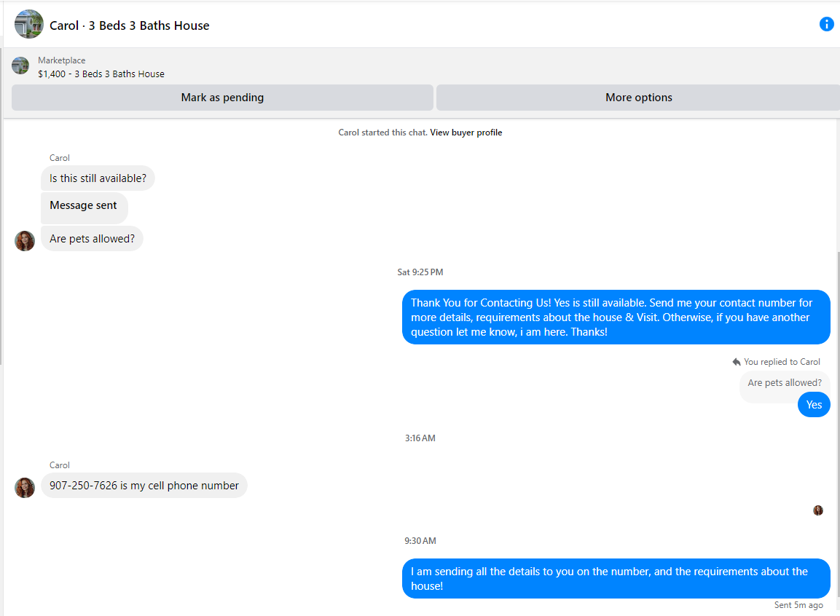Mark listing as pending
Screen dimensions: 840x616
(222, 98)
